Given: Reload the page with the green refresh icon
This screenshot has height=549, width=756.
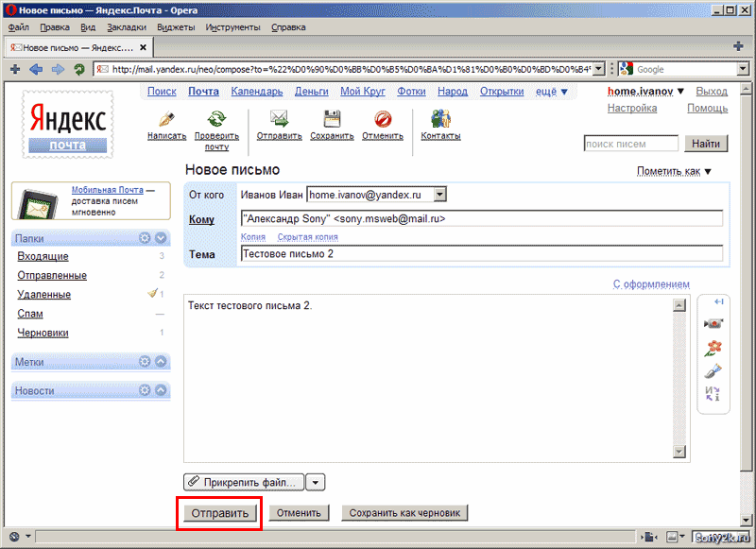Looking at the screenshot, I should coord(79,69).
